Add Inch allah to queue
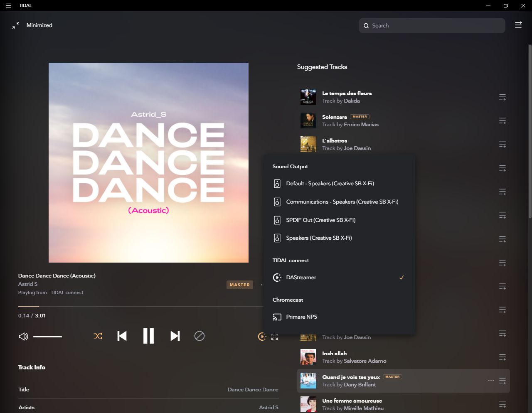Screen dimensions: 532x413 coord(502,357)
